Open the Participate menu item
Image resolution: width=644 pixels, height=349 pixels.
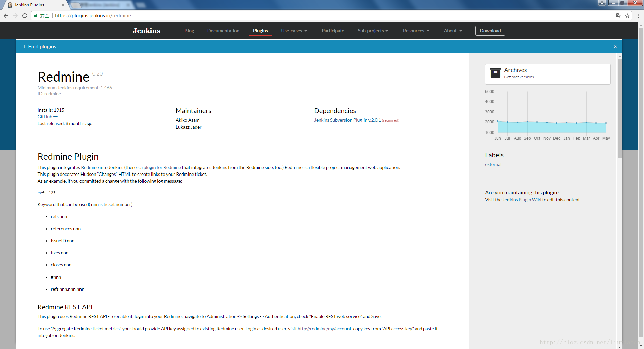coord(333,31)
